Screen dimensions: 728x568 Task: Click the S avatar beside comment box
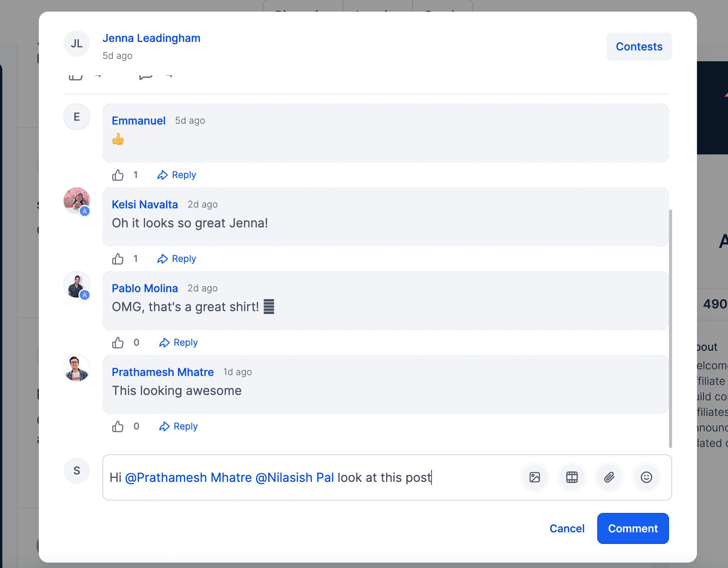pos(77,471)
